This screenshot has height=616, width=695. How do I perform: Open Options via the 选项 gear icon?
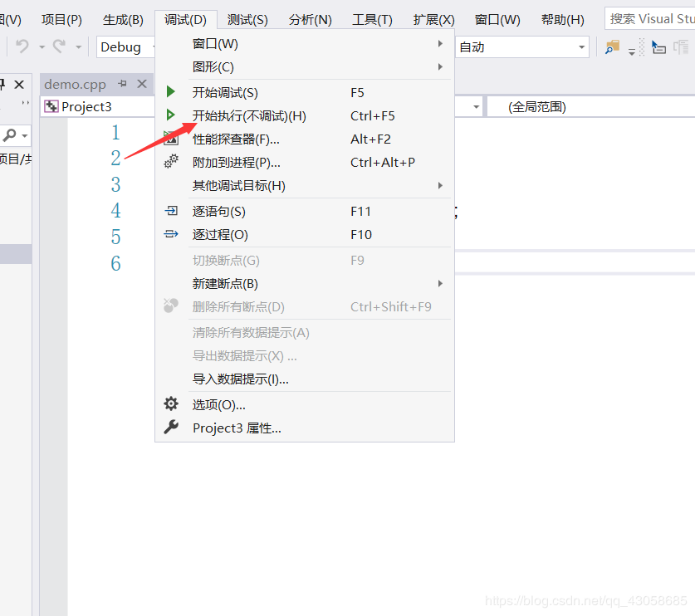coord(170,404)
